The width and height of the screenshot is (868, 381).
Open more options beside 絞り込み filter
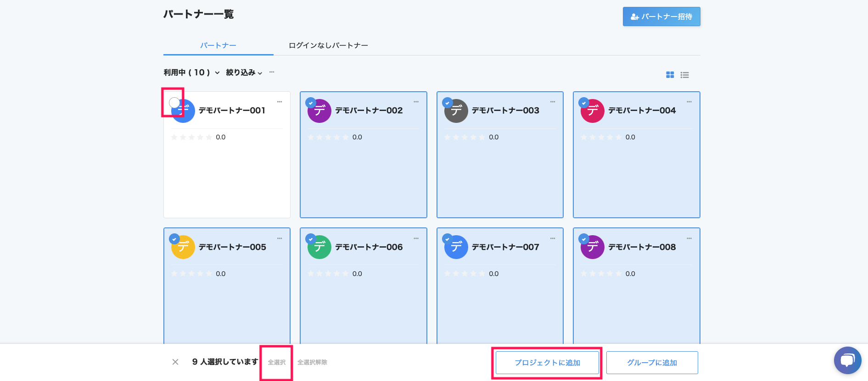272,72
